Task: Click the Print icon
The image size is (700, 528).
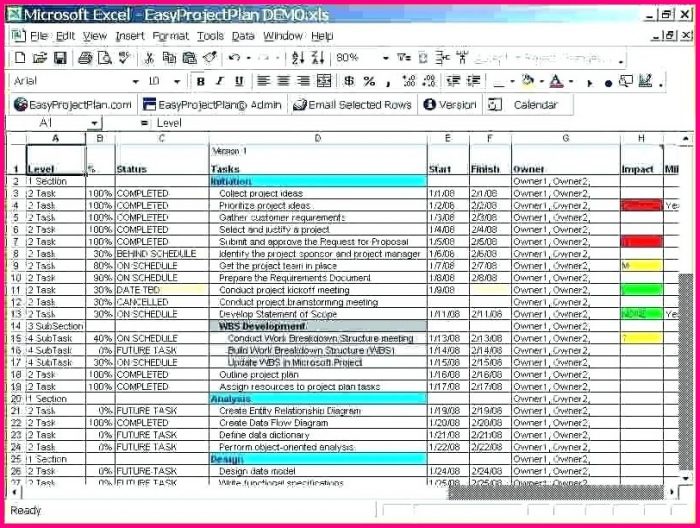Action: tap(85, 58)
